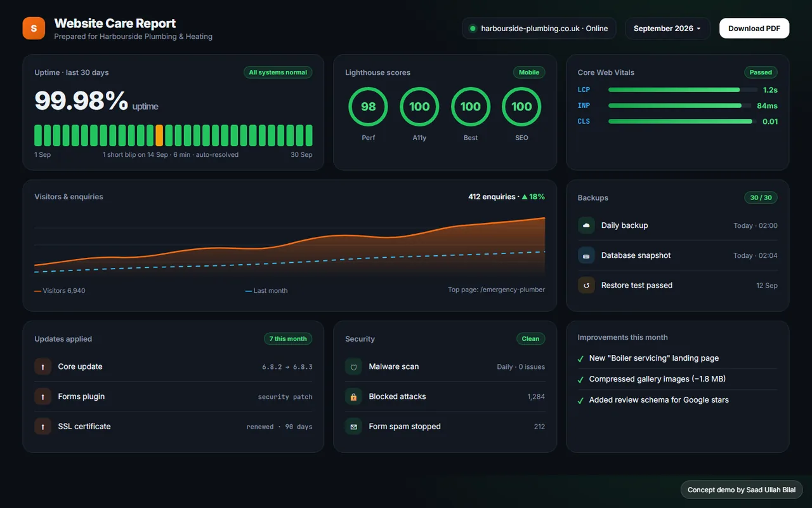Screen dimensions: 812x508
Task: Click the 'Daily · 0 issues' text
Action: coord(521,366)
